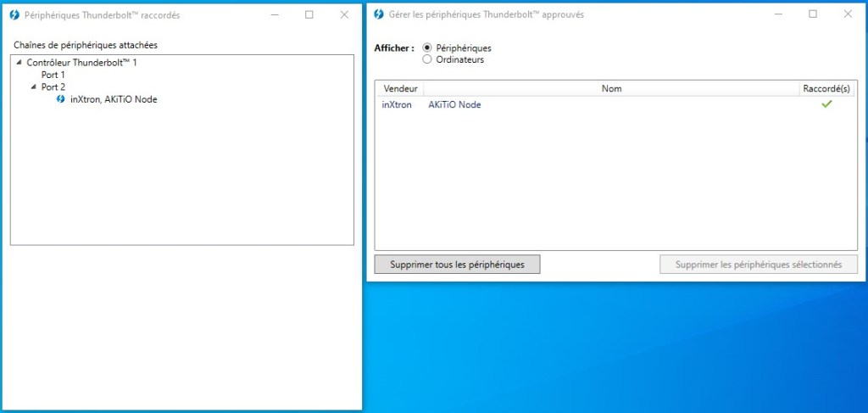This screenshot has height=413, width=868.
Task: Collapse the Contrôleur Thunderbolt 1 tree node
Action: (x=19, y=63)
